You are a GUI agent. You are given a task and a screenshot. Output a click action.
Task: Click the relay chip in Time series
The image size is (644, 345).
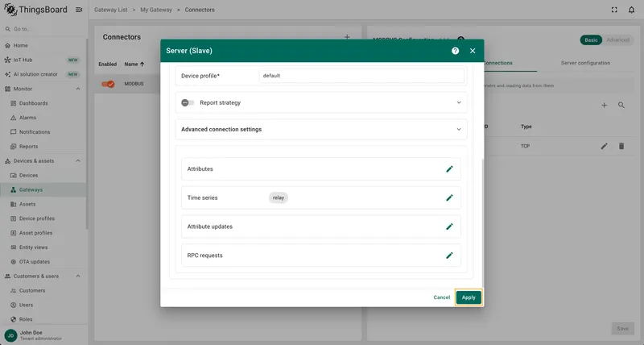[x=278, y=197]
